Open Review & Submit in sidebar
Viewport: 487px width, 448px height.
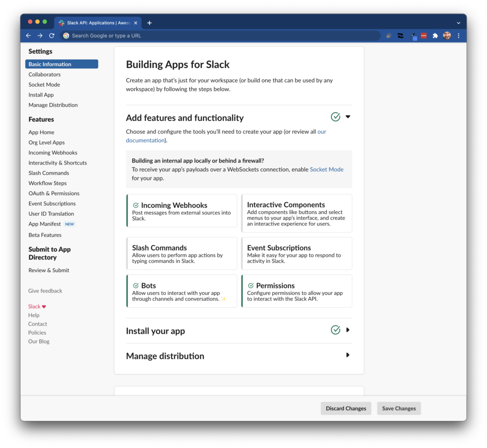click(49, 270)
